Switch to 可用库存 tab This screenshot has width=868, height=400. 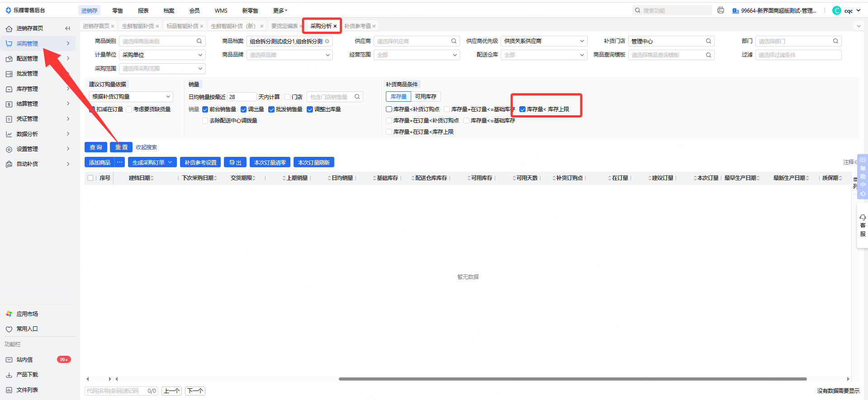click(x=426, y=97)
